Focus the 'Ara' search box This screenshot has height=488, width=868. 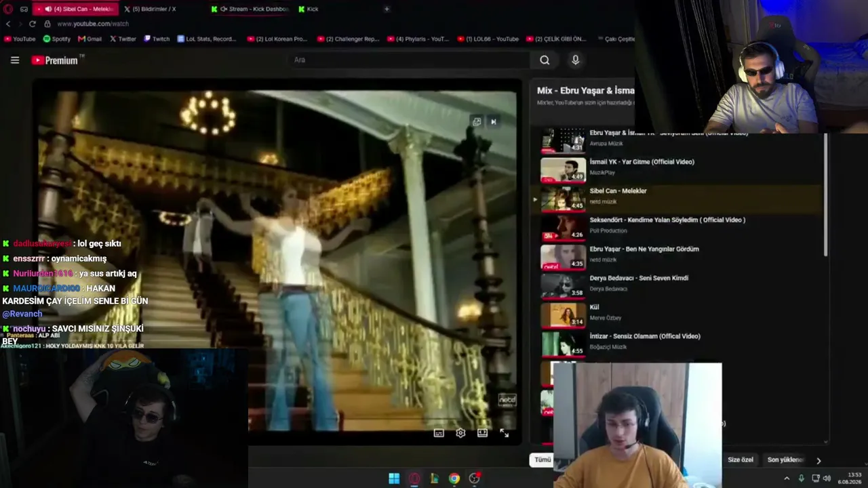pos(409,60)
